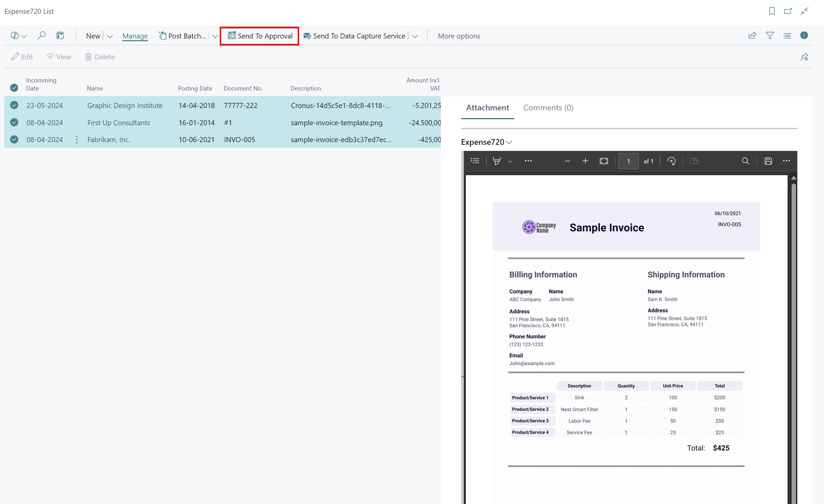824x504 pixels.
Task: Click the New button to create record
Action: (92, 36)
